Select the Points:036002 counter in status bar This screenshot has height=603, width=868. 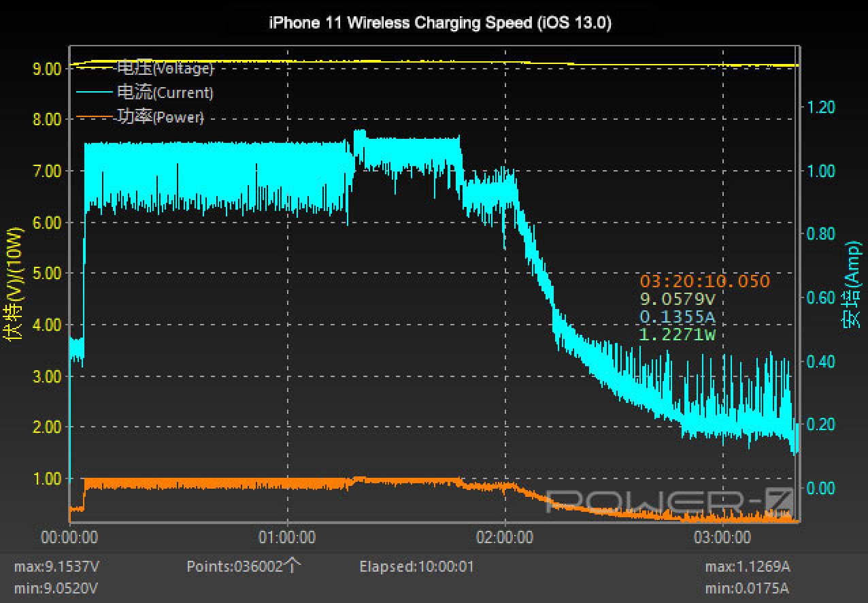(x=242, y=566)
